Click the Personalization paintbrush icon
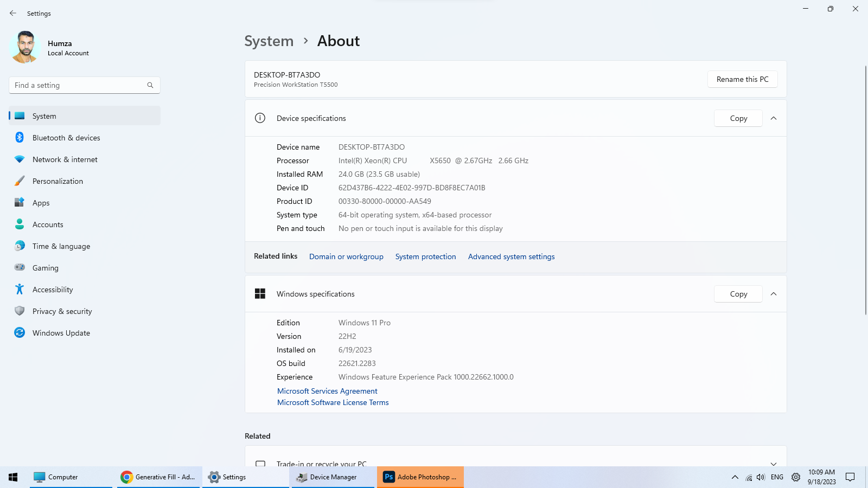 point(20,181)
